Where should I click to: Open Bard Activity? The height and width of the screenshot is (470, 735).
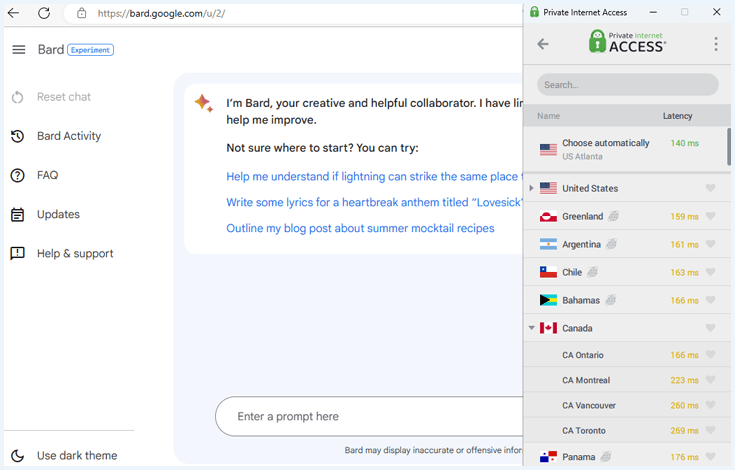[x=69, y=136]
